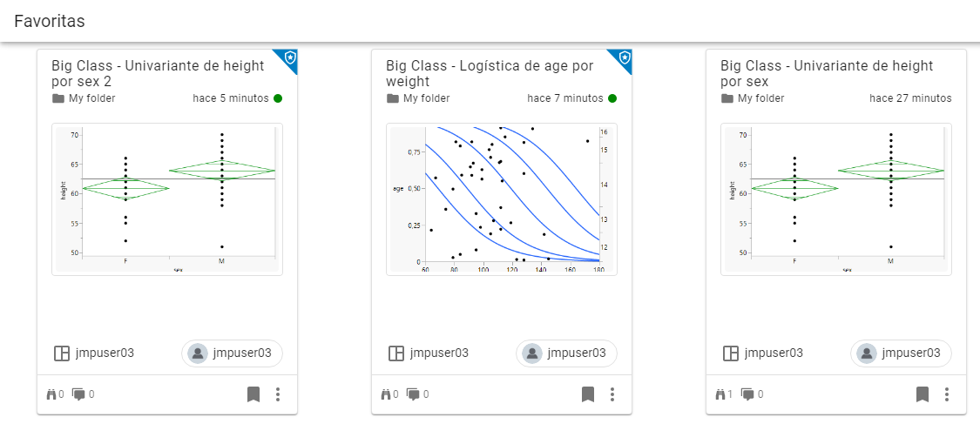Open more options menu on Logística card
Image resolution: width=980 pixels, height=424 pixels.
[612, 394]
